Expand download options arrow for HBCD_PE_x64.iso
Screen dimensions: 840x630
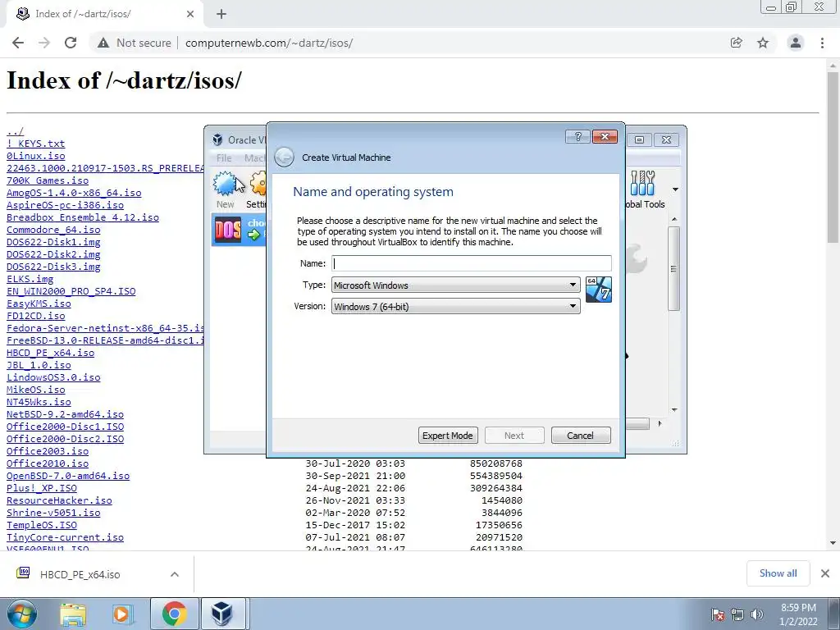(x=175, y=574)
